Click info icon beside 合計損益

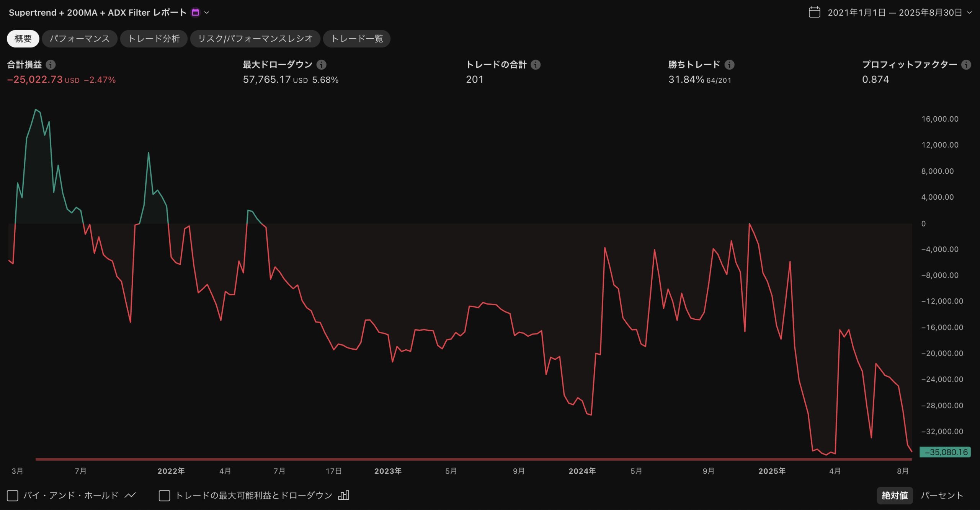click(51, 65)
